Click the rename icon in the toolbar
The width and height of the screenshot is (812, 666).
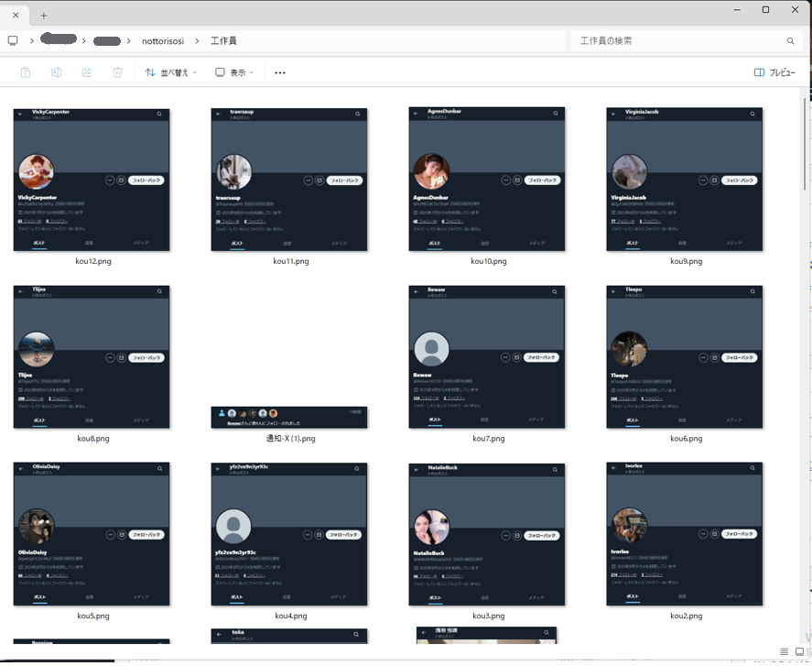[x=56, y=72]
